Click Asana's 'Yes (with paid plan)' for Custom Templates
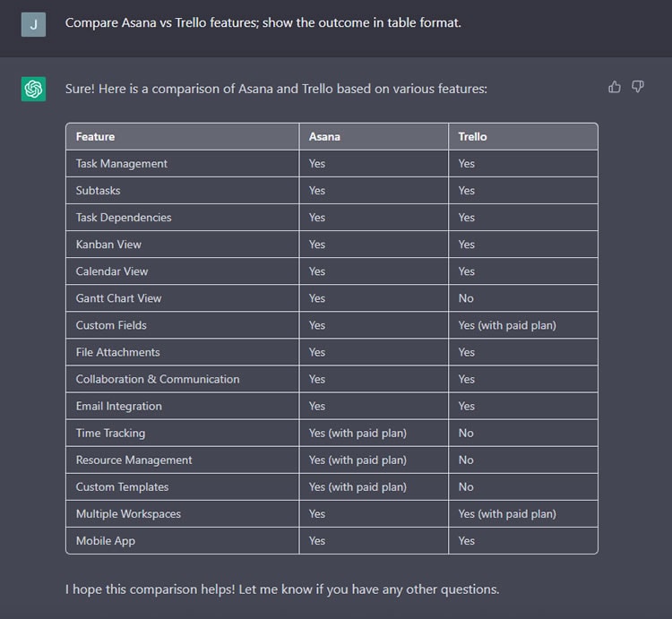This screenshot has width=672, height=619. (358, 487)
